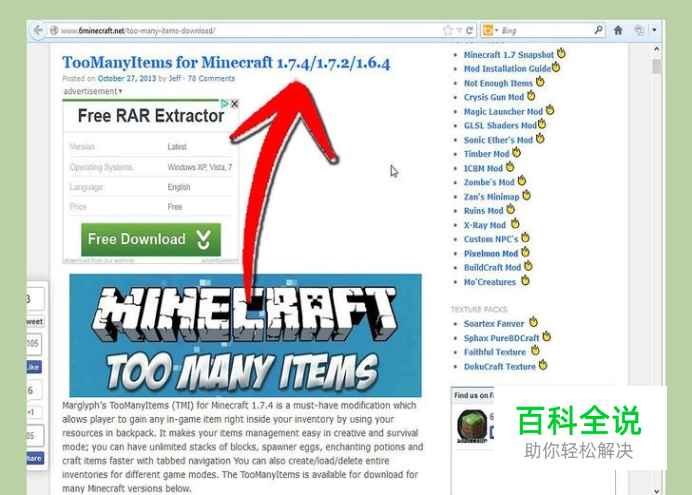Open Zan's Minimap link

(492, 197)
